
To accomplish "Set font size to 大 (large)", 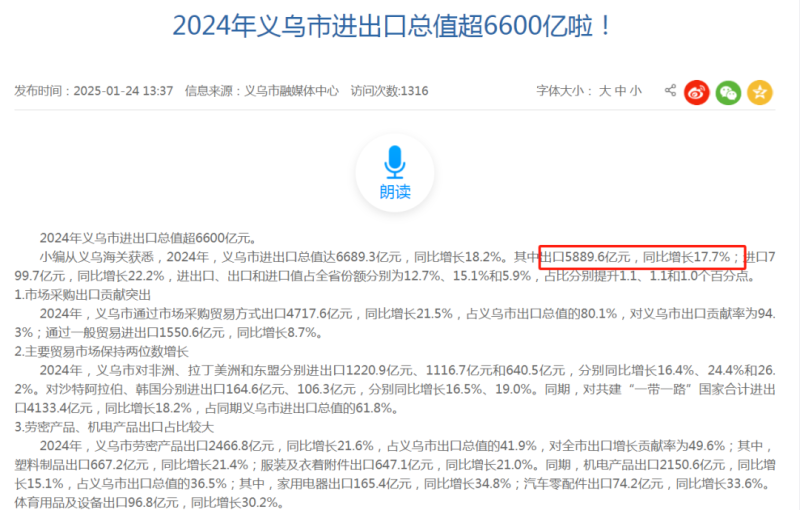I will click(x=604, y=91).
